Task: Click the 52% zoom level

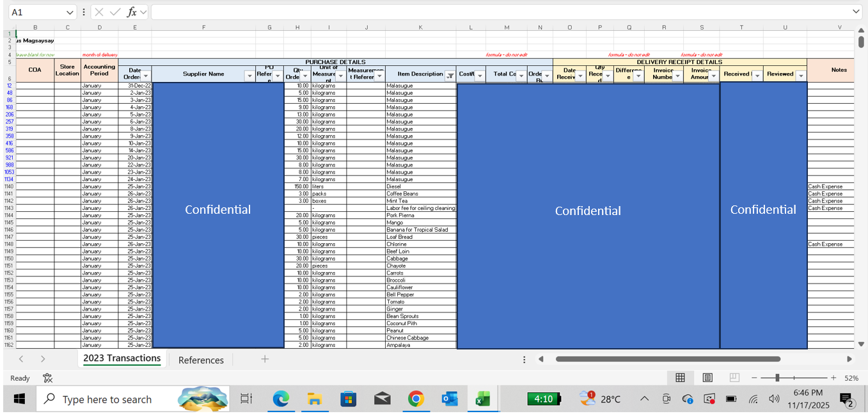Action: (x=851, y=378)
